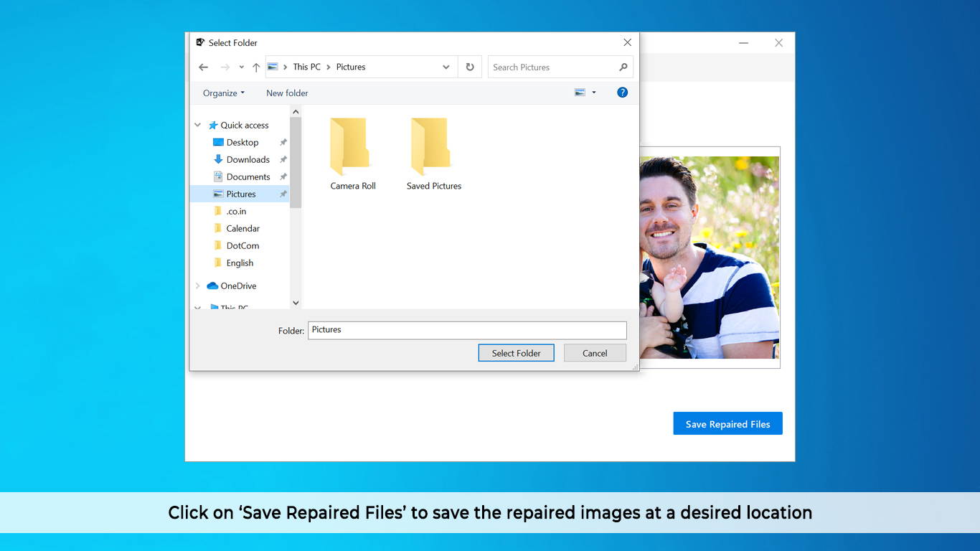
Task: Open the recent locations dropdown arrow
Action: pos(241,67)
